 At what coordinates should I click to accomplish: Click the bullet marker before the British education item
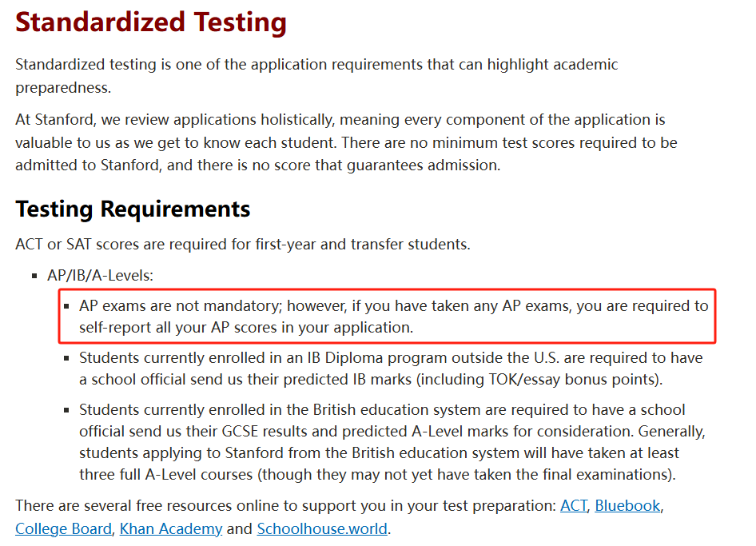click(67, 410)
